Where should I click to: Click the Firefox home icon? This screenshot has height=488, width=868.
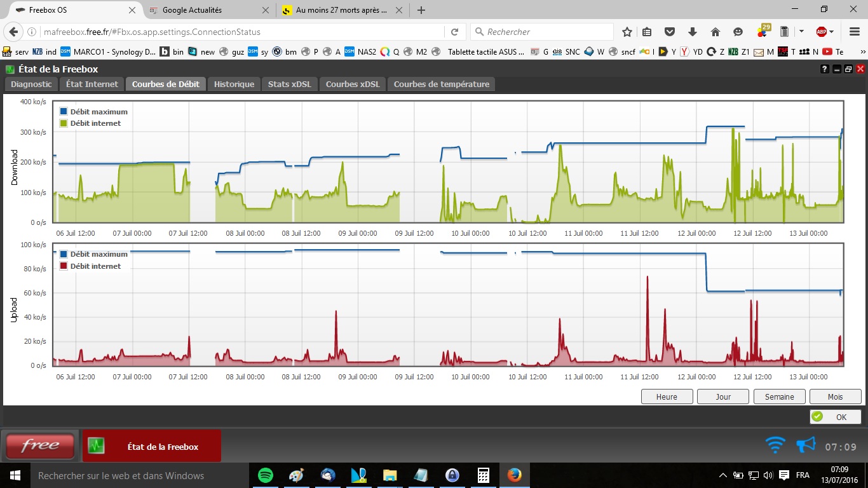click(x=715, y=32)
